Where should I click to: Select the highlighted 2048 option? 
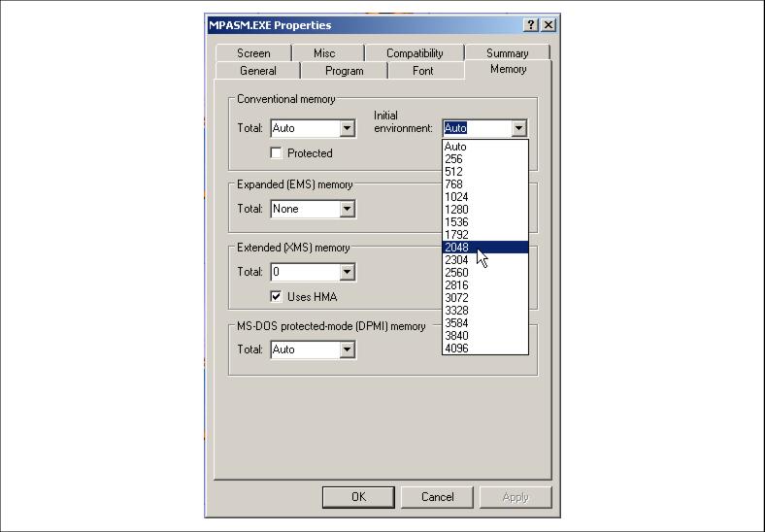click(x=485, y=248)
